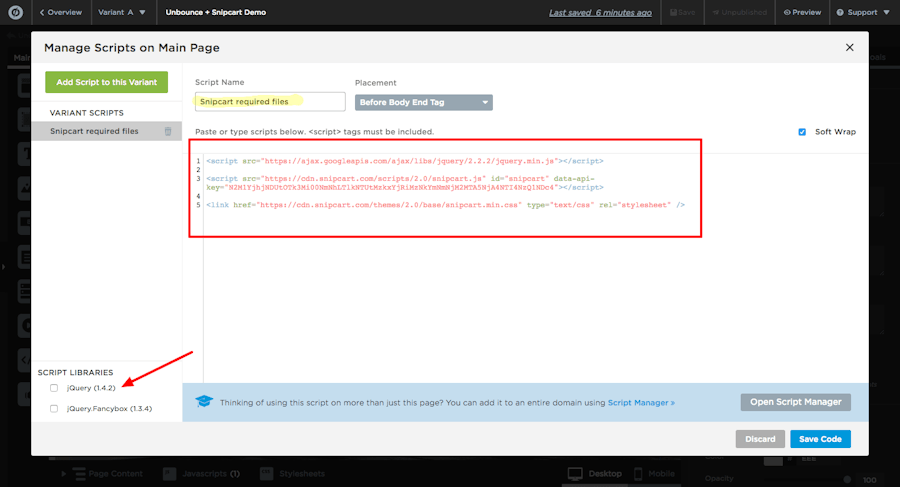Click line 1 jQuery script code
This screenshot has height=487, width=900.
[405, 161]
